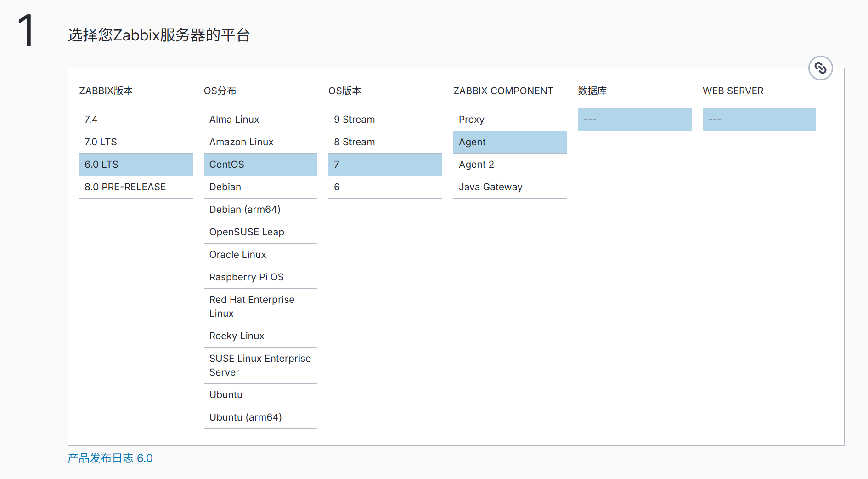The image size is (868, 479).
Task: Select the Agent 2 component
Action: coord(510,165)
